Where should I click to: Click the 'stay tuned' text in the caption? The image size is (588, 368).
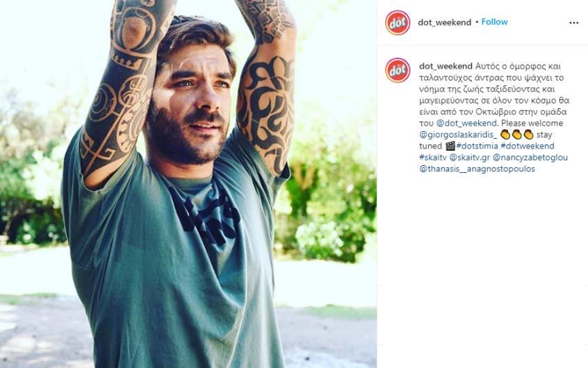click(x=486, y=140)
